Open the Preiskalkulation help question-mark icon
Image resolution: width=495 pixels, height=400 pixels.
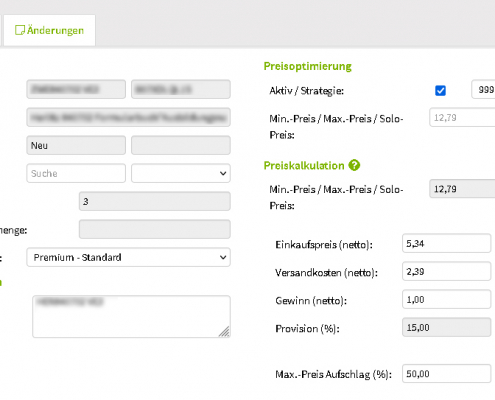pyautogui.click(x=354, y=165)
